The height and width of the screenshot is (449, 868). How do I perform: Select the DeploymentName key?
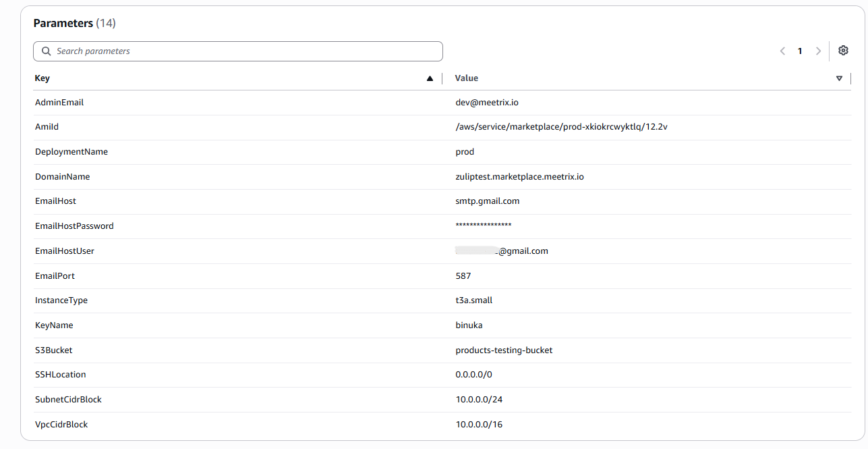tap(71, 152)
